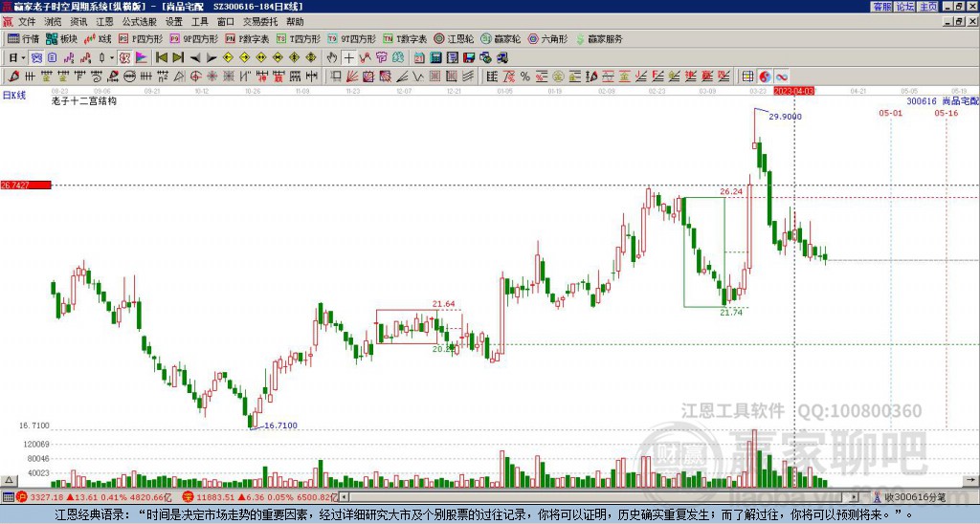Image resolution: width=980 pixels, height=524 pixels.
Task: Toggle the infinity symbol toolbar button
Action: pos(781,76)
